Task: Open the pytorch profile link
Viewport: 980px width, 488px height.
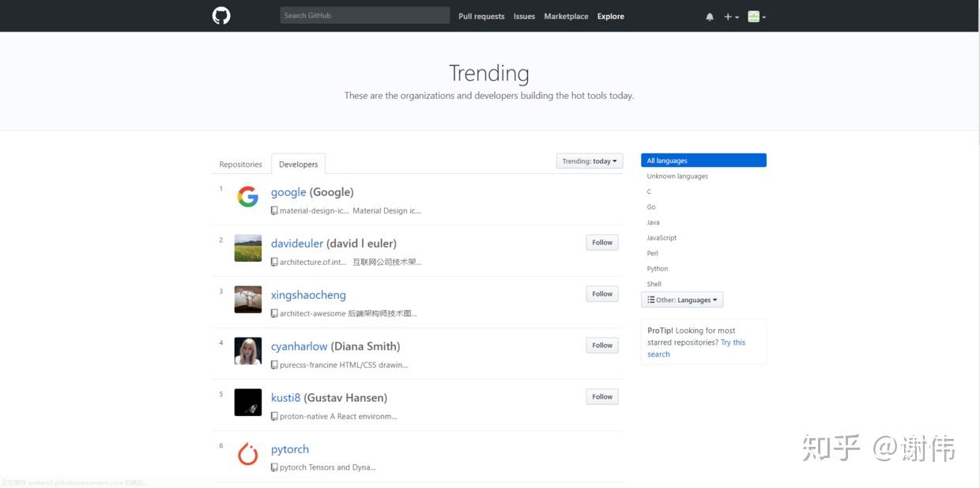Action: click(290, 449)
